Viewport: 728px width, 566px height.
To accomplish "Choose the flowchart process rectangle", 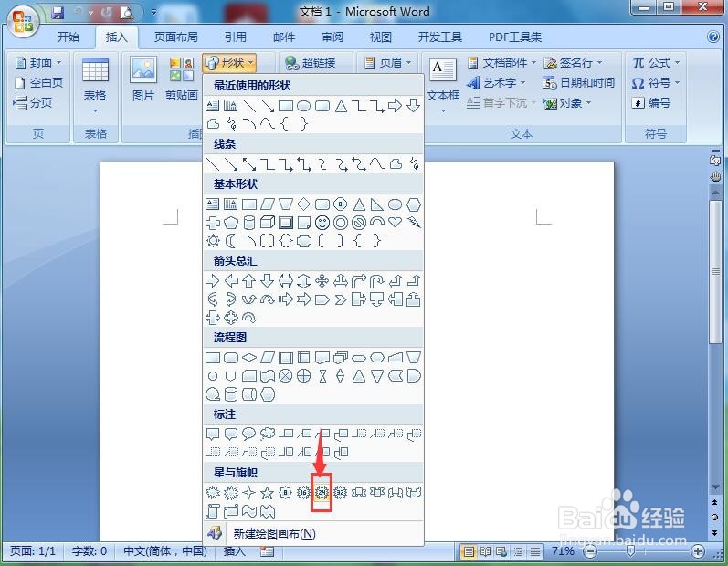I will point(212,357).
